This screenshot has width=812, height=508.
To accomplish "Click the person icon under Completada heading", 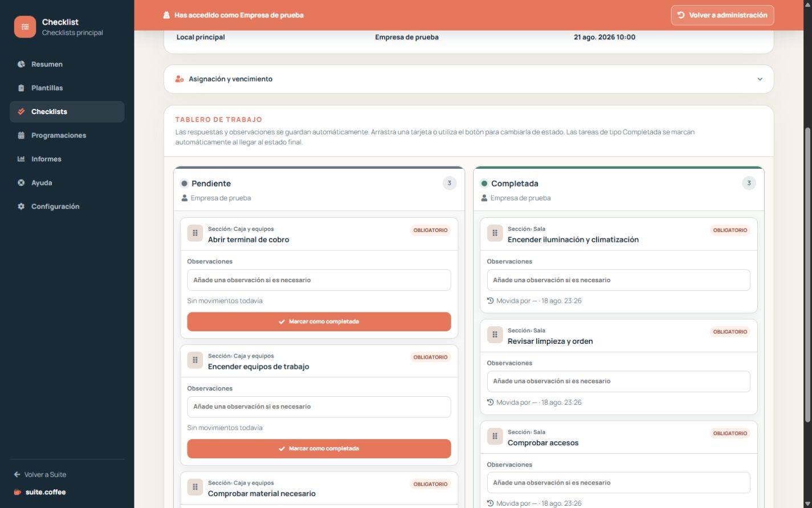I will 484,198.
